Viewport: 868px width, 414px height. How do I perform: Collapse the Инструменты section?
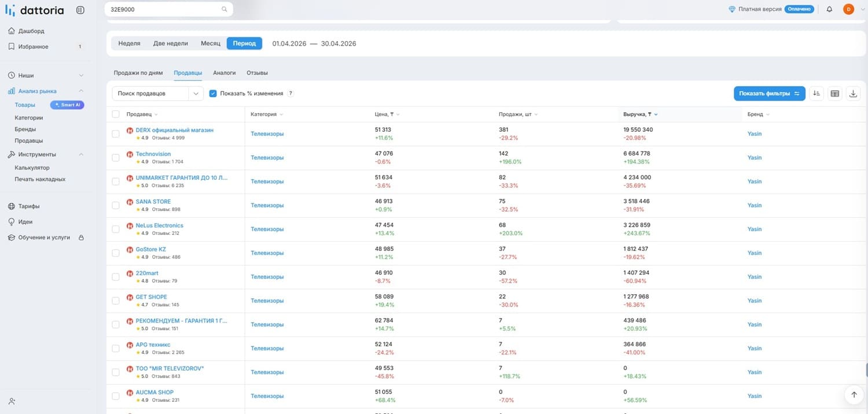(81, 154)
